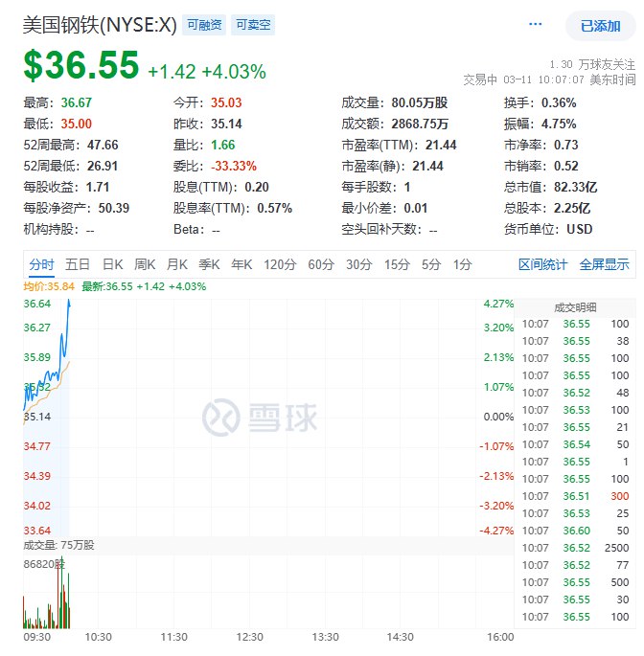Click the 成交量 value 80.05万股

point(420,102)
